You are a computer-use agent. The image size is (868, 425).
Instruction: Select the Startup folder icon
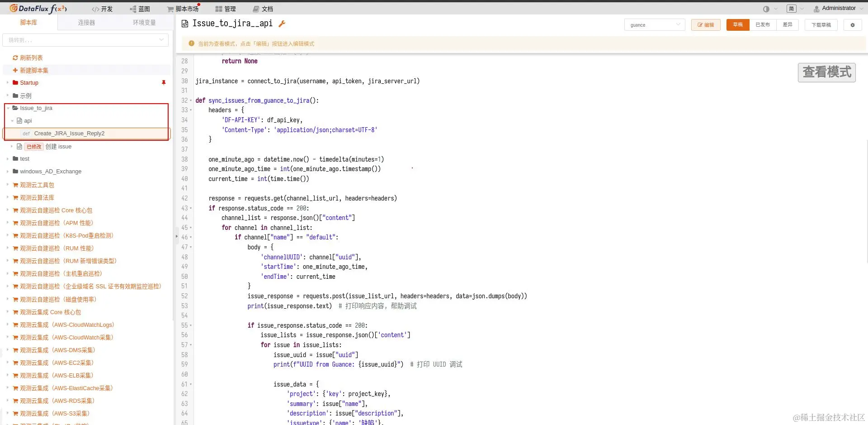pos(15,82)
